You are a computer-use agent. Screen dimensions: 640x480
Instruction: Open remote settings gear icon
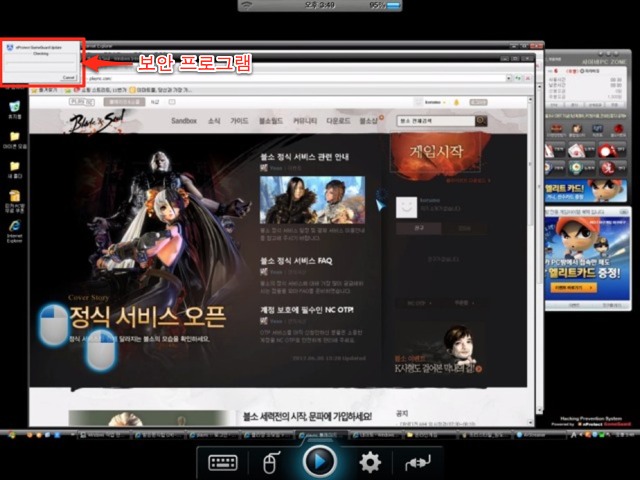click(370, 462)
